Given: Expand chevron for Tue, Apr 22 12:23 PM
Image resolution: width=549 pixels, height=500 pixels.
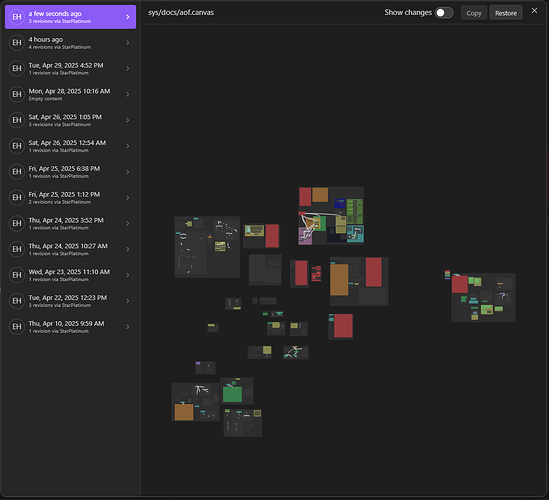Looking at the screenshot, I should click(127, 301).
